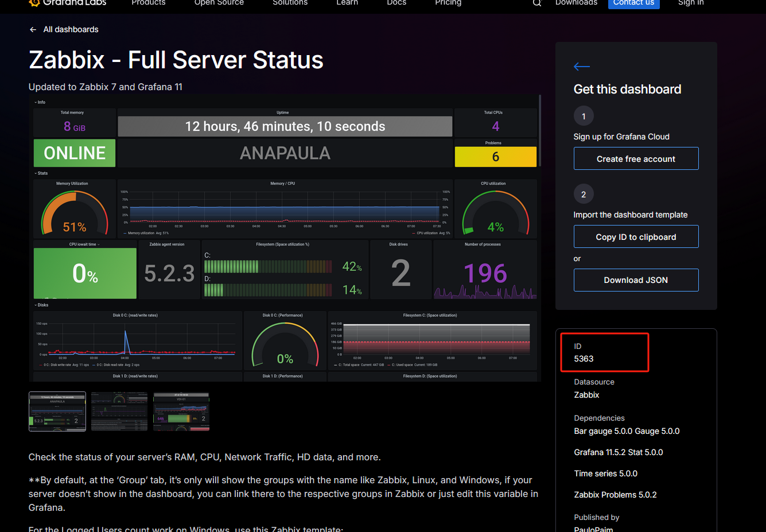The width and height of the screenshot is (766, 532).
Task: Select the second dashboard thumbnail
Action: [x=119, y=411]
